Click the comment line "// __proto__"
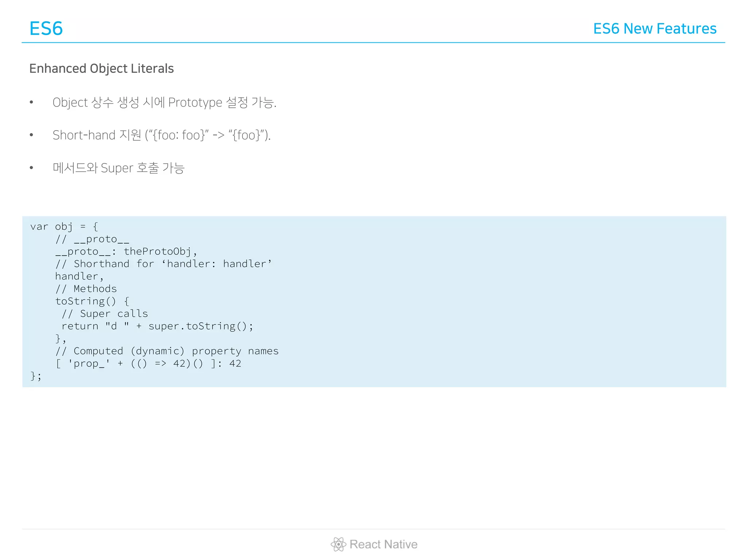 [x=92, y=239]
